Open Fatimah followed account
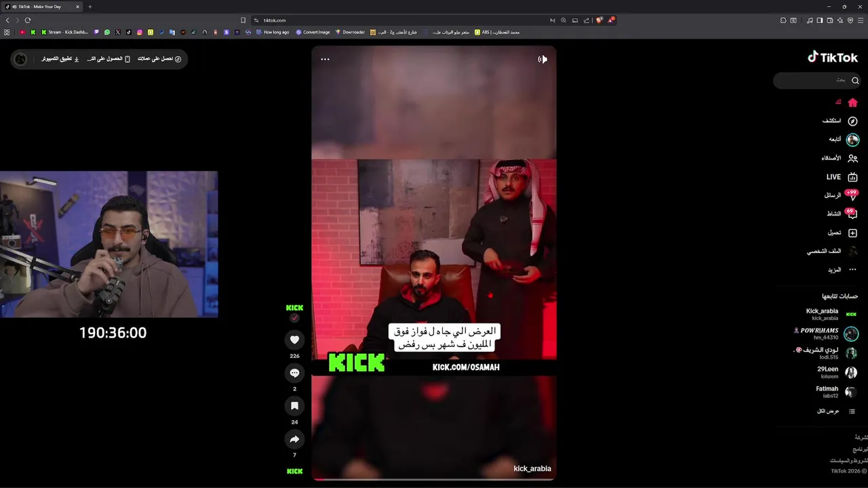This screenshot has width=868, height=488. tap(836, 392)
